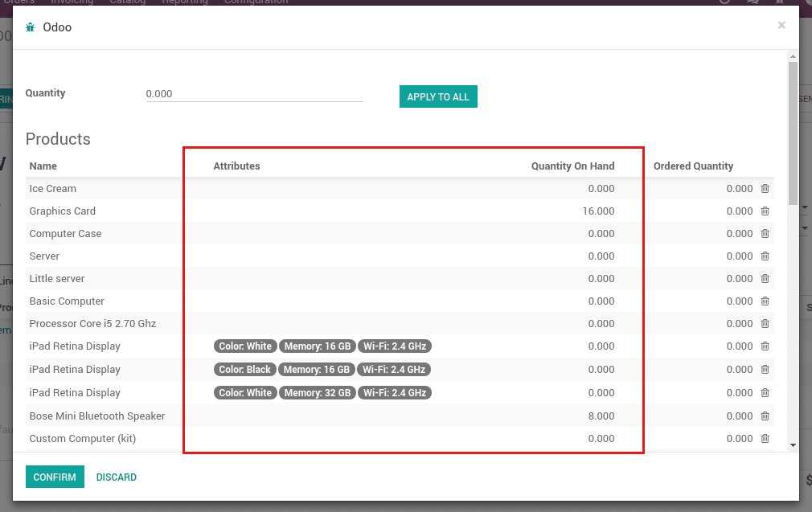Click the scrollbar down arrow in the dialog

793,445
